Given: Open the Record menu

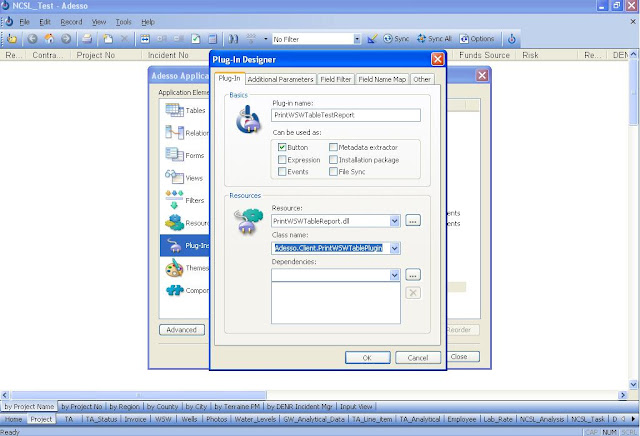Looking at the screenshot, I should point(71,22).
